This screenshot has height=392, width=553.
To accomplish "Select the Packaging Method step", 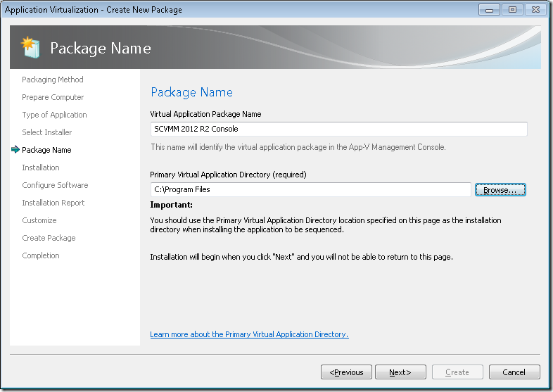I will click(53, 80).
